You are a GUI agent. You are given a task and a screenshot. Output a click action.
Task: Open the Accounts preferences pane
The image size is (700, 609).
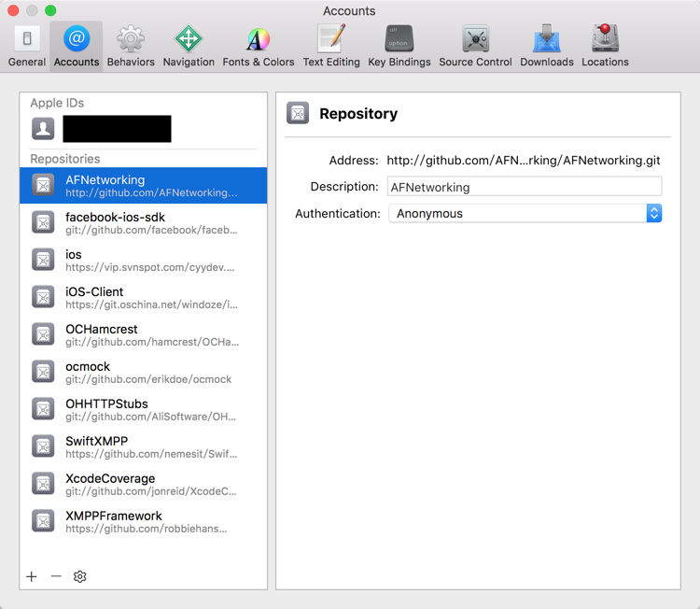click(x=77, y=47)
